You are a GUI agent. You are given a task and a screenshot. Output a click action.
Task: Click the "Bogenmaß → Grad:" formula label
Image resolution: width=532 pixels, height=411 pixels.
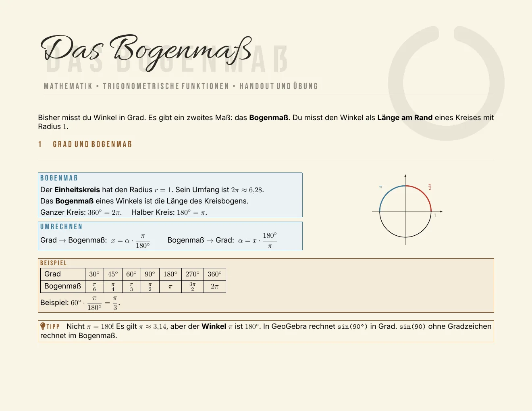(x=201, y=240)
